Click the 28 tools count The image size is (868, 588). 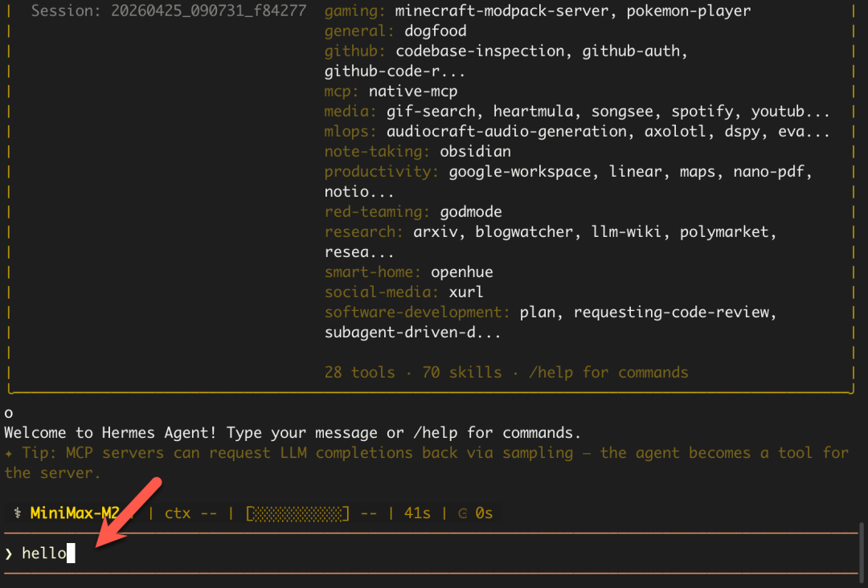(359, 373)
